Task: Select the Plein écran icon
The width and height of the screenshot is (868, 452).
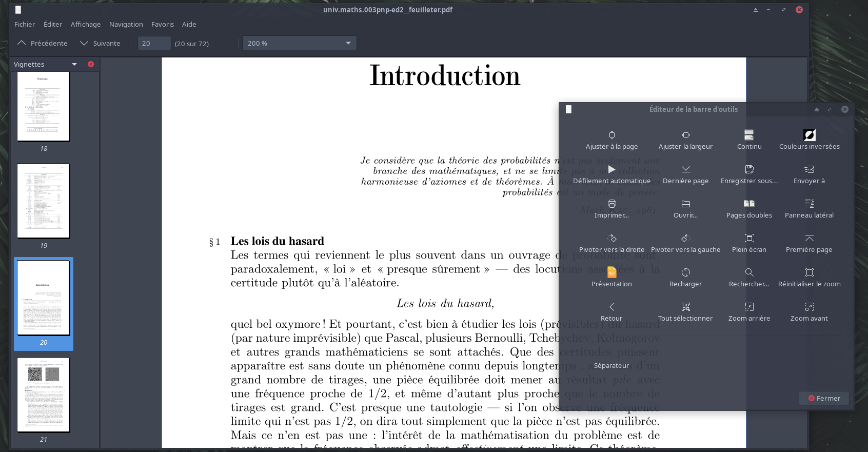Action: pos(749,238)
